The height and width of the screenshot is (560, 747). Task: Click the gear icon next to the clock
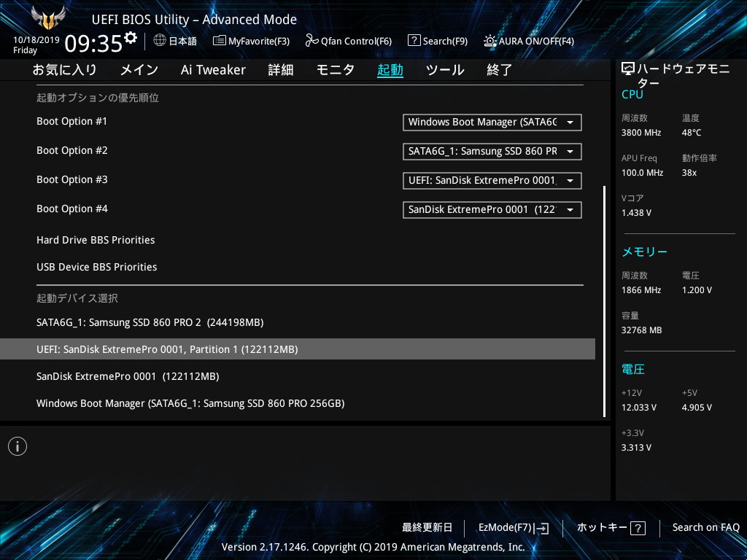pyautogui.click(x=131, y=38)
